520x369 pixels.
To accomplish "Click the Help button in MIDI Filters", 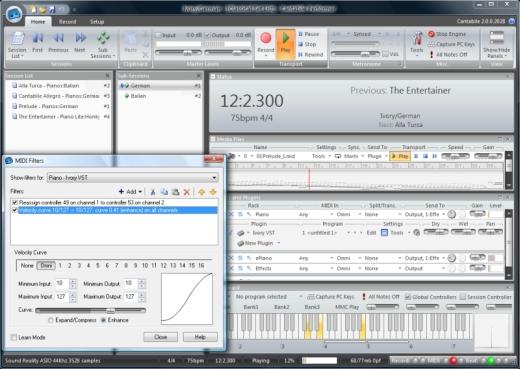I will [200, 337].
